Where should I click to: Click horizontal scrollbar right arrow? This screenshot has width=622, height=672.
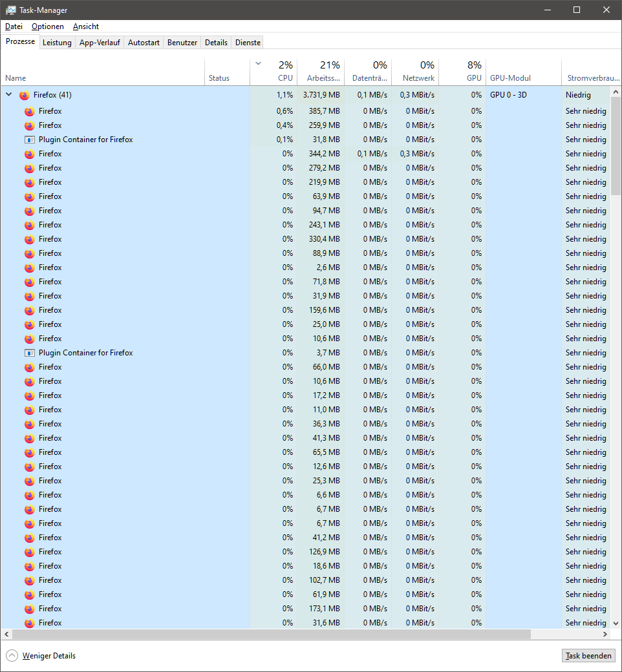tap(605, 634)
